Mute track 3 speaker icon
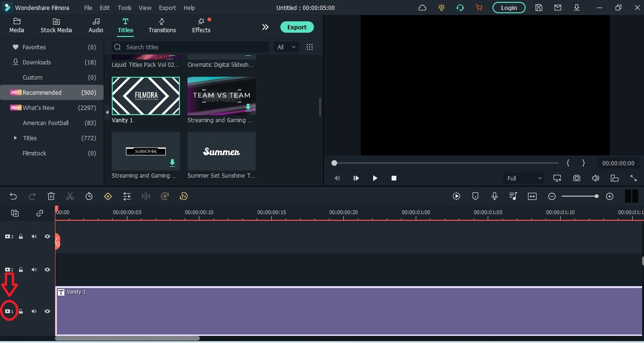Image resolution: width=644 pixels, height=343 pixels. coord(34,236)
